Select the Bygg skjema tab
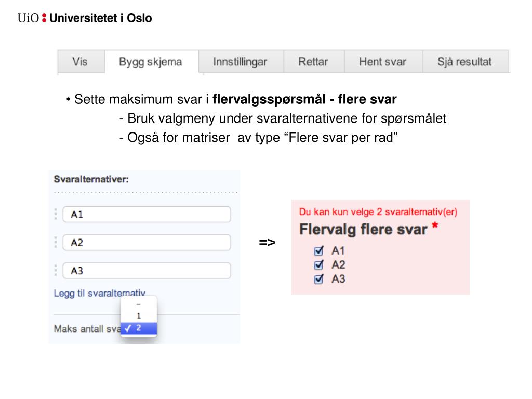Image resolution: width=532 pixels, height=399 pixels. (151, 62)
